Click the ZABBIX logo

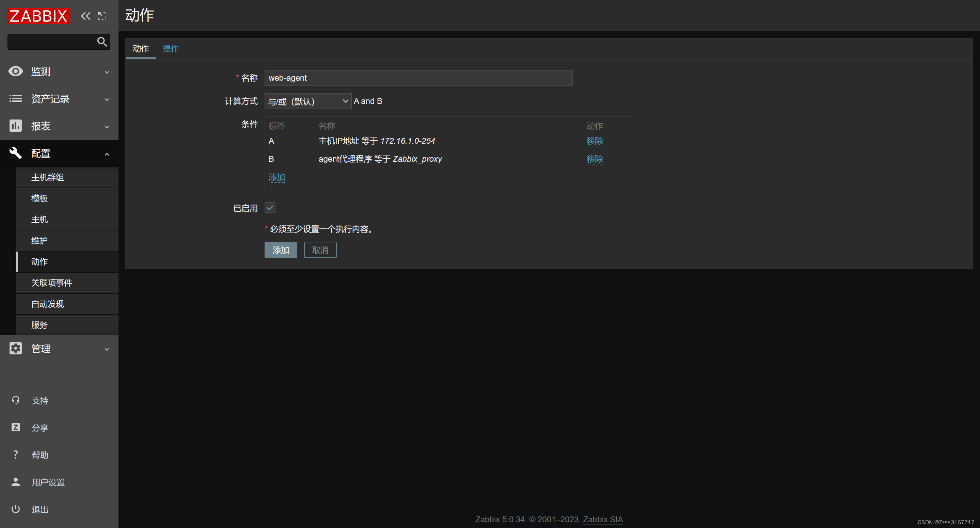pos(38,16)
